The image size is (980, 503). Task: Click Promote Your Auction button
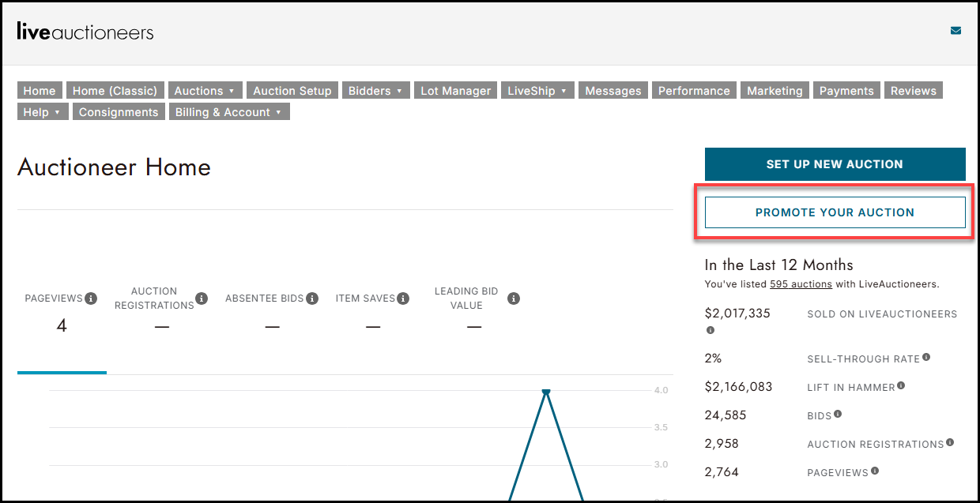pos(835,212)
